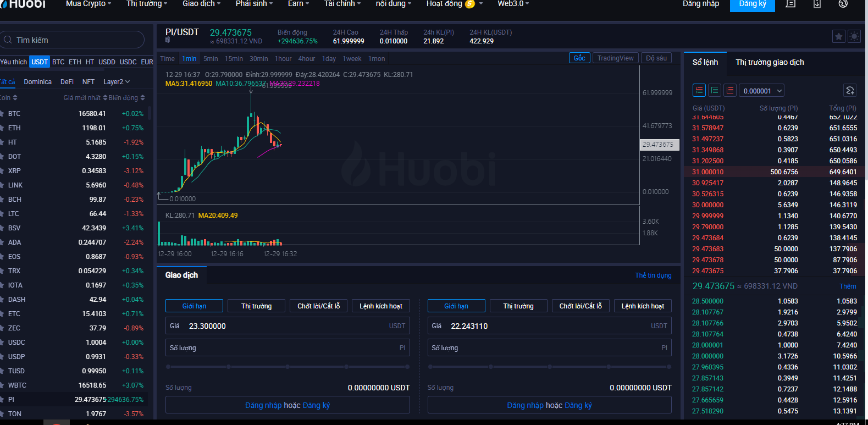
Task: Switch chart to Time line view
Action: (167, 58)
